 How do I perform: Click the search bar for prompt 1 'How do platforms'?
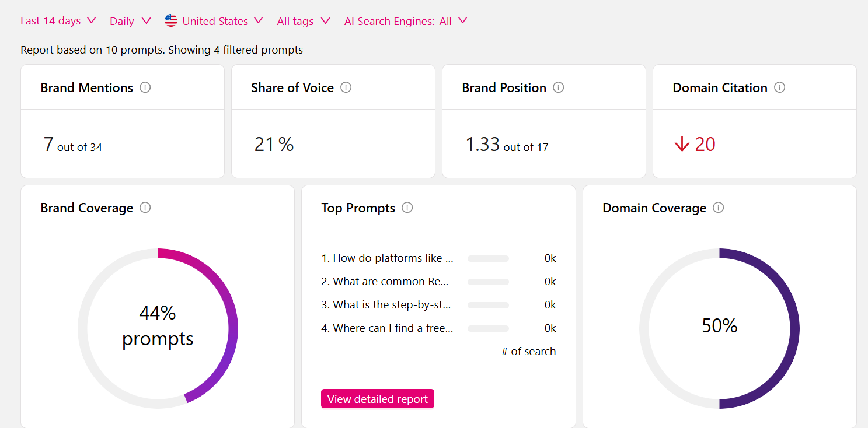[x=488, y=258]
